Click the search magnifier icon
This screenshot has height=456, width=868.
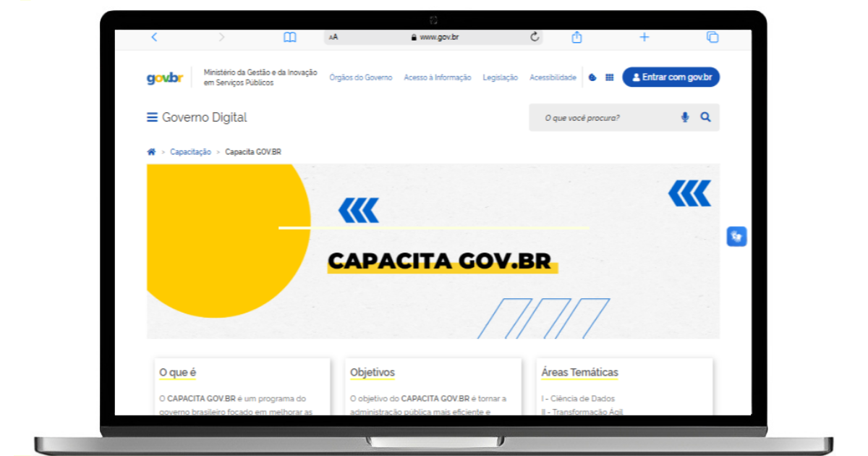click(x=705, y=117)
